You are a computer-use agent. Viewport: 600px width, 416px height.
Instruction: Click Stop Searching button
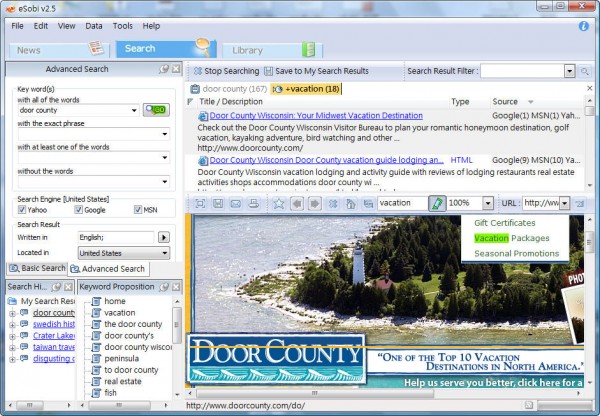[x=226, y=71]
